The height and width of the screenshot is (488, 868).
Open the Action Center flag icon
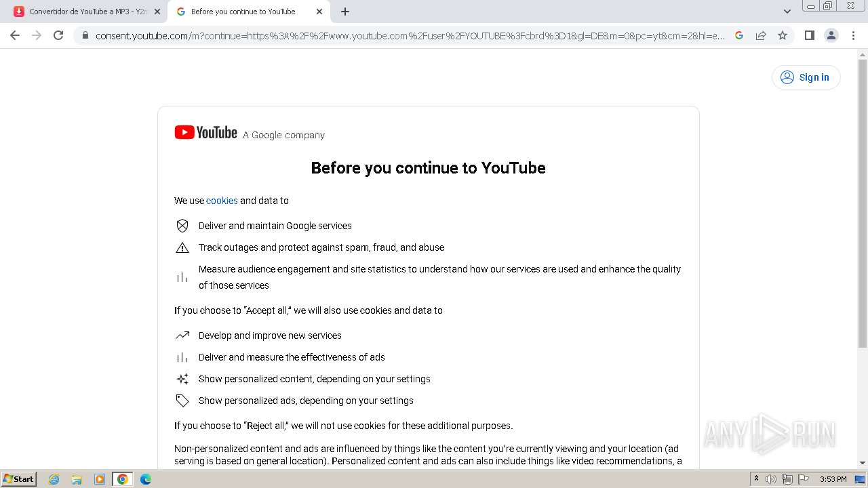pos(804,479)
